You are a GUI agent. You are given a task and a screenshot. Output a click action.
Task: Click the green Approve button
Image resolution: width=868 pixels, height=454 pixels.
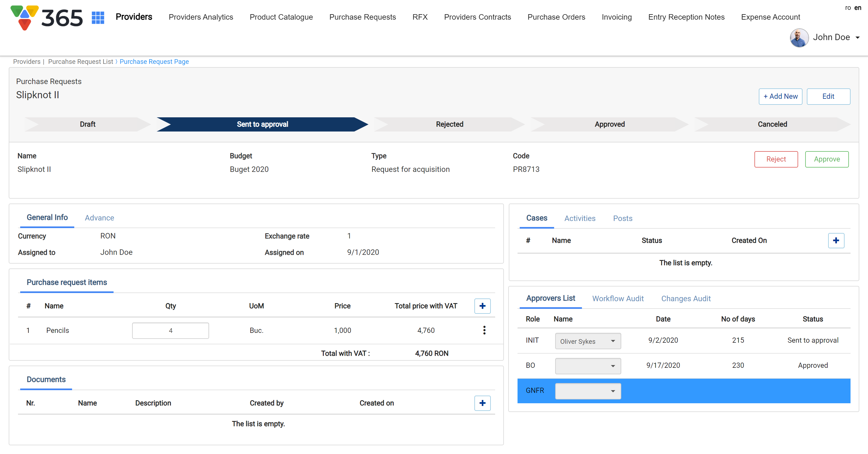click(827, 159)
